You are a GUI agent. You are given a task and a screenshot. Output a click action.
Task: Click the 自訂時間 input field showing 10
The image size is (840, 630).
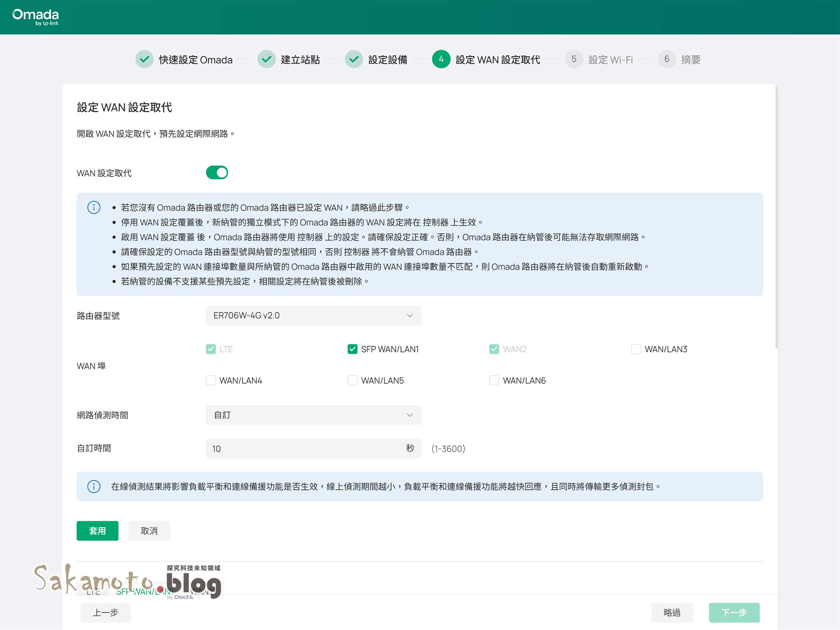click(313, 449)
